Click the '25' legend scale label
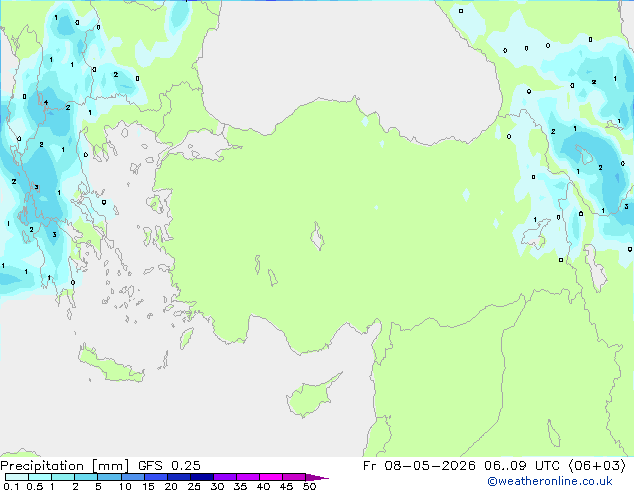The image size is (634, 490). pyautogui.click(x=194, y=486)
